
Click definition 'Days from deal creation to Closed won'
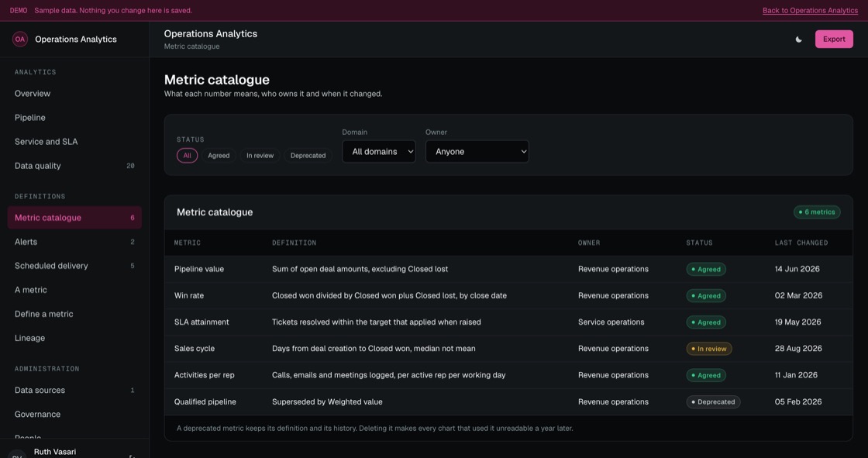point(374,349)
